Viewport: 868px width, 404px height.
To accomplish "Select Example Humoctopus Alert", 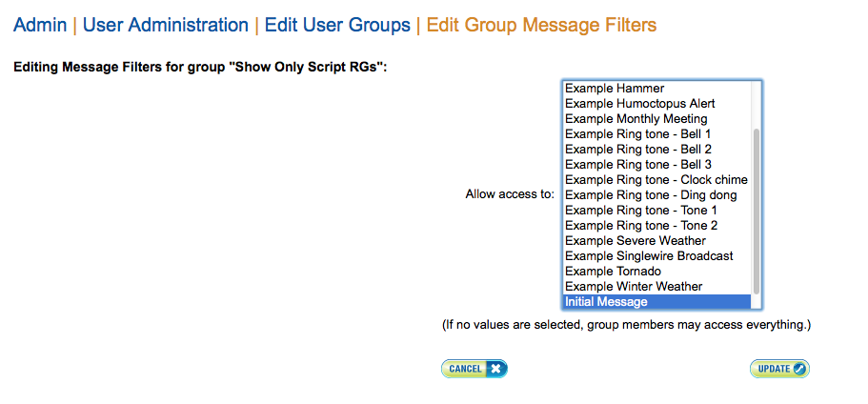I will [x=657, y=104].
